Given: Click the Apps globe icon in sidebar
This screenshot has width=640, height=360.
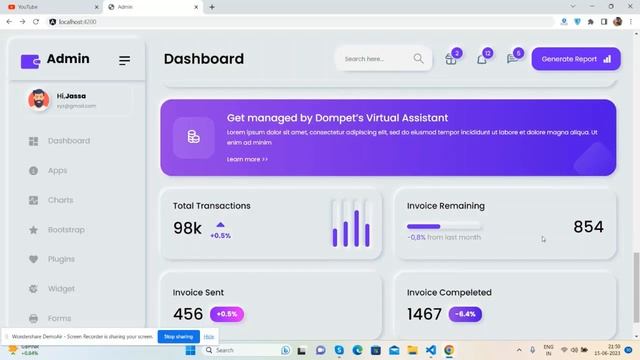Looking at the screenshot, I should click(33, 171).
